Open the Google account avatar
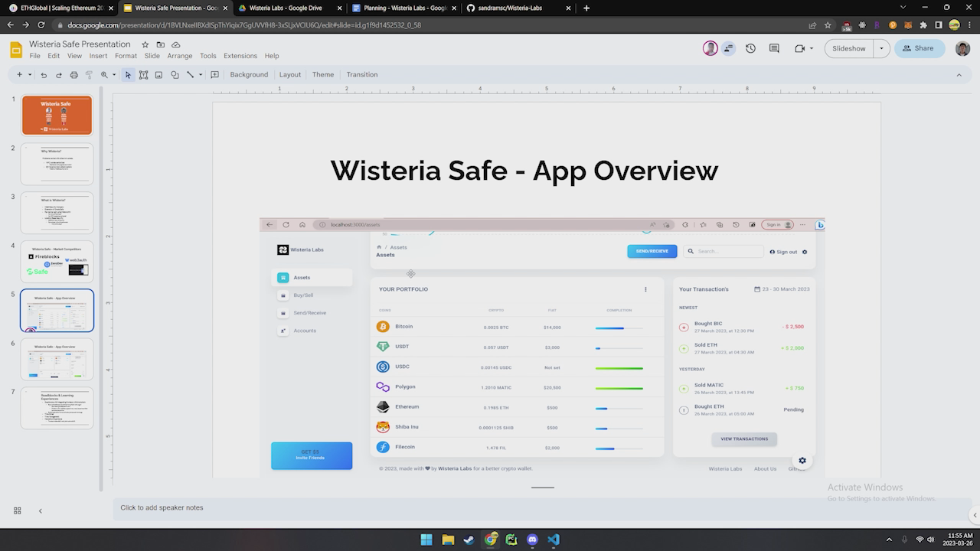This screenshot has height=551, width=980. (x=962, y=48)
